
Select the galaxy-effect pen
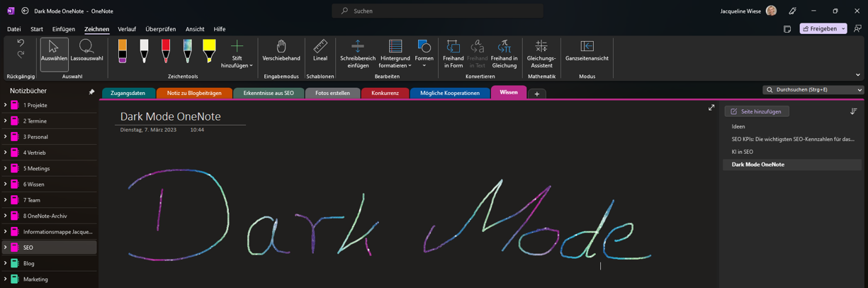[187, 51]
